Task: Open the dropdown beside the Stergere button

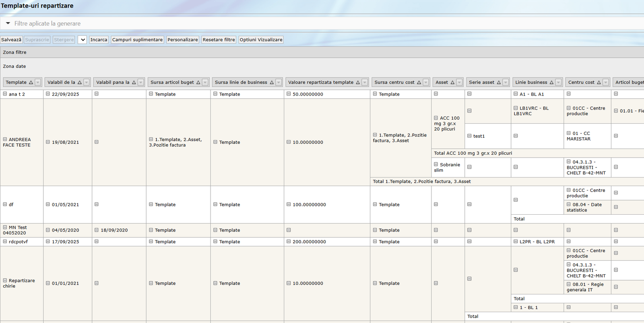Action: pyautogui.click(x=82, y=39)
